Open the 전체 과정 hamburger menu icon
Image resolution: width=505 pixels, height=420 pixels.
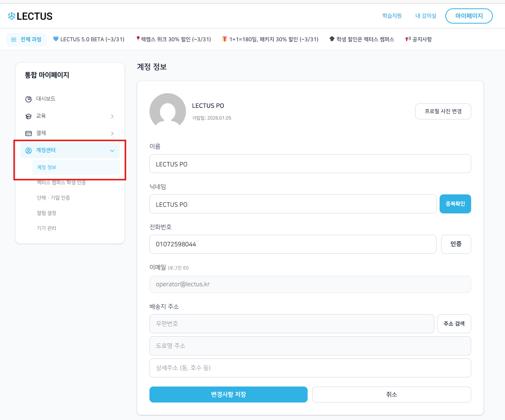pyautogui.click(x=14, y=40)
